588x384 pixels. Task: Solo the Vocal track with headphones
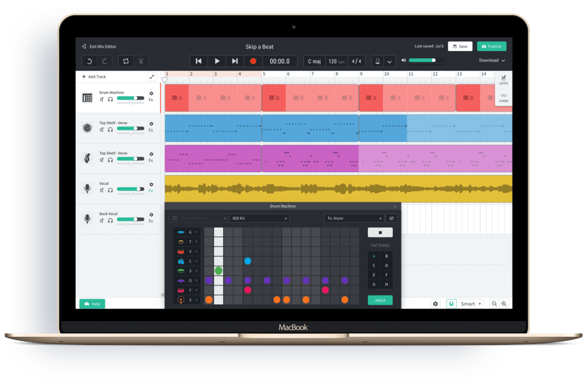point(110,190)
